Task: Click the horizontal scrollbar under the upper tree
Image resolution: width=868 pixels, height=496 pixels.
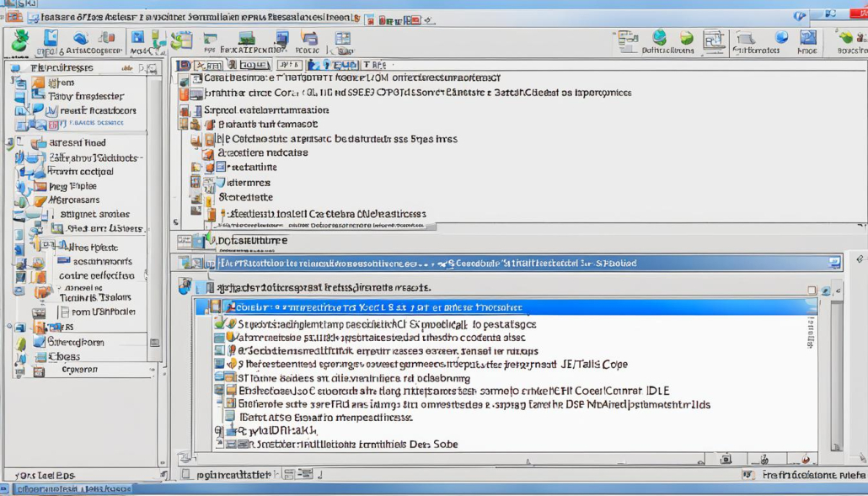Action: [x=324, y=226]
